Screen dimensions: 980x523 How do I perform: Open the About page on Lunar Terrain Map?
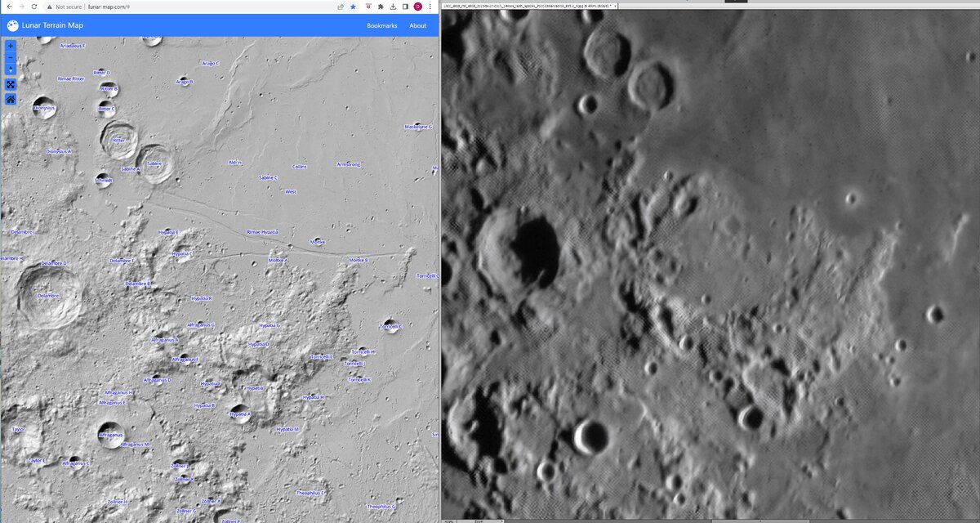417,25
